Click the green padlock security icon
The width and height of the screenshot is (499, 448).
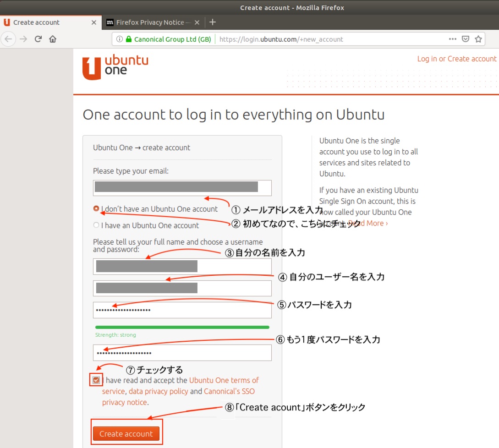point(129,39)
